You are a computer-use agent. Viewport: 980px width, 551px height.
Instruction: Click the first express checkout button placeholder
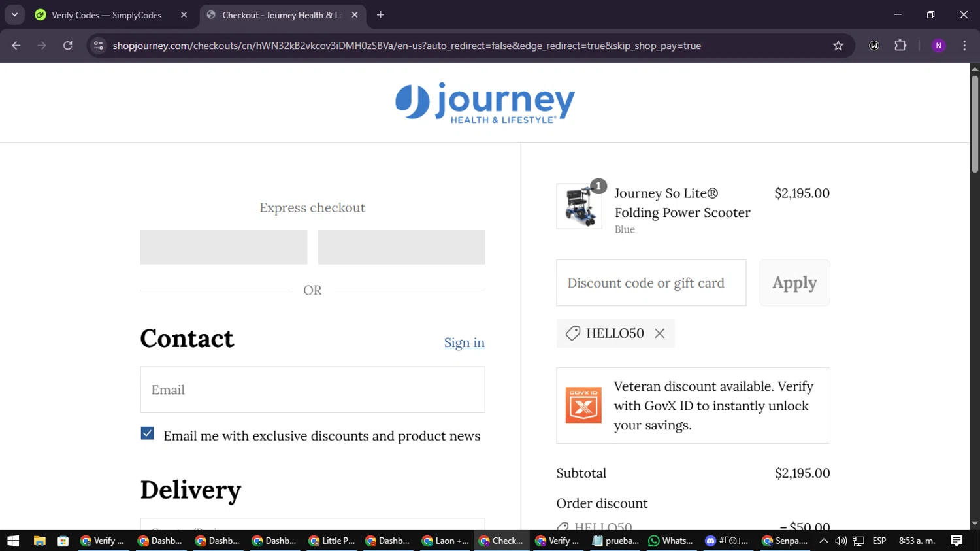[x=223, y=247]
